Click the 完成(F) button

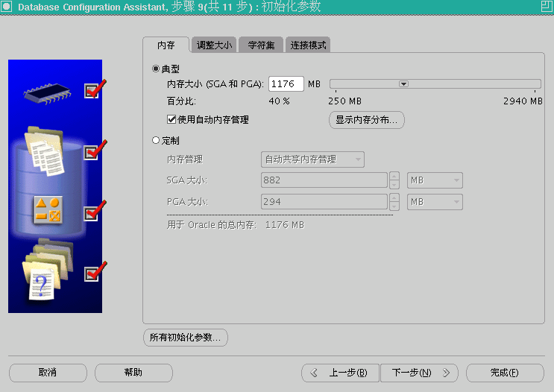click(x=505, y=373)
